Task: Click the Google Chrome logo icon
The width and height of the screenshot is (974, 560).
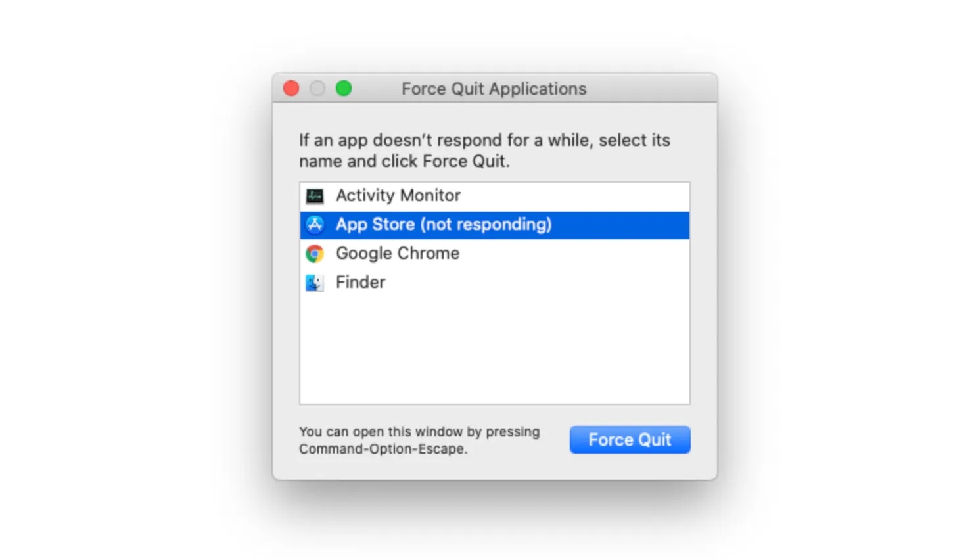Action: click(315, 254)
